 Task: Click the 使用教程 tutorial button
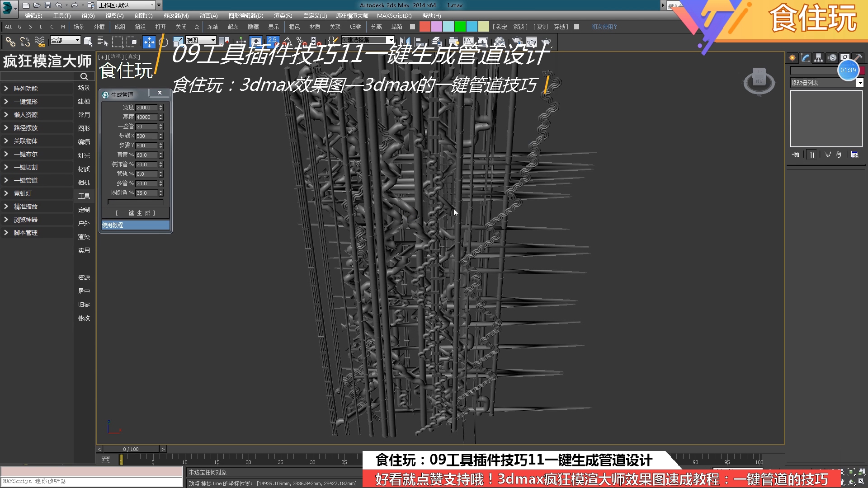point(135,225)
